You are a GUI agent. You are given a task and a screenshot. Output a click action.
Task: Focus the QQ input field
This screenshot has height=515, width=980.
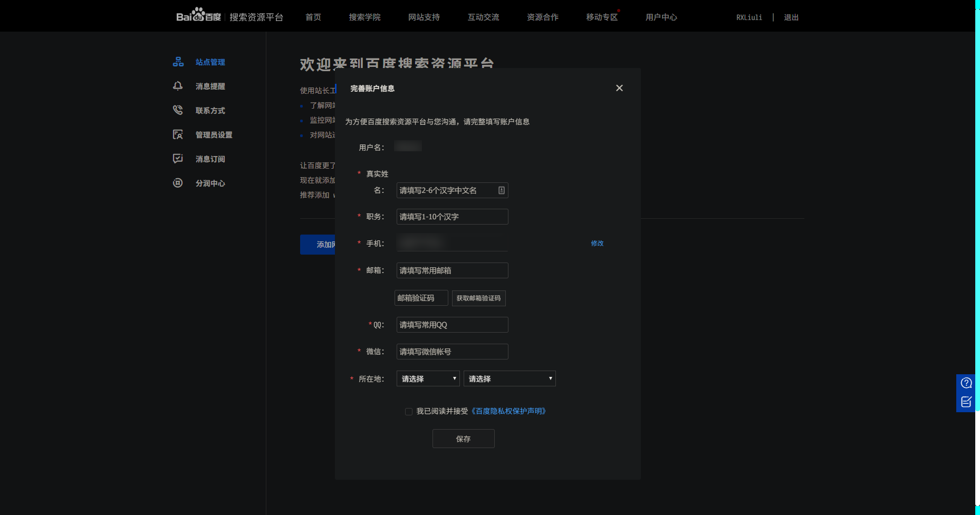(452, 325)
